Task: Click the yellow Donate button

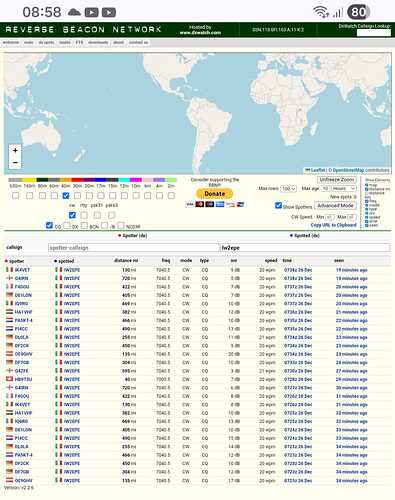Action: click(x=215, y=194)
